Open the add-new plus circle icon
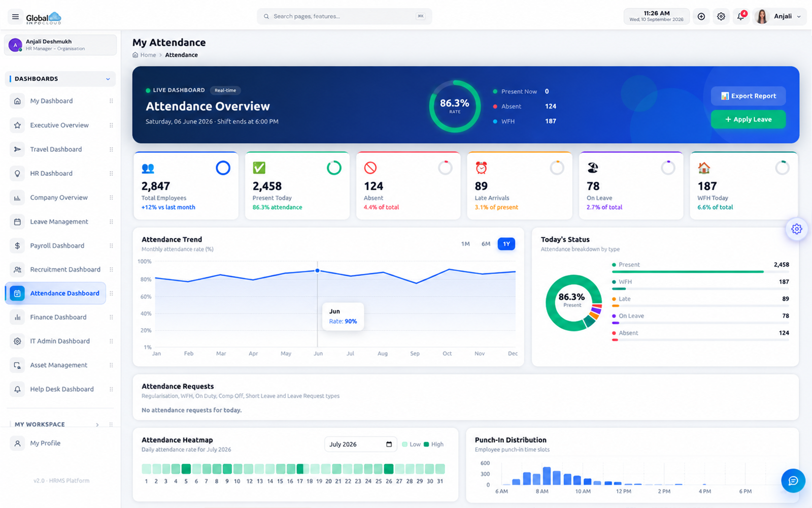 701,17
